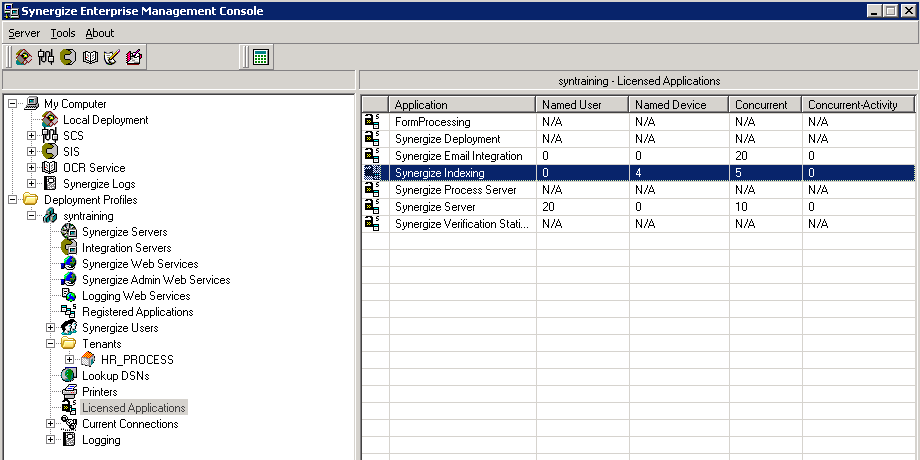The width and height of the screenshot is (920, 460).
Task: Click the Synergize Admin Web Services icon
Action: point(69,279)
